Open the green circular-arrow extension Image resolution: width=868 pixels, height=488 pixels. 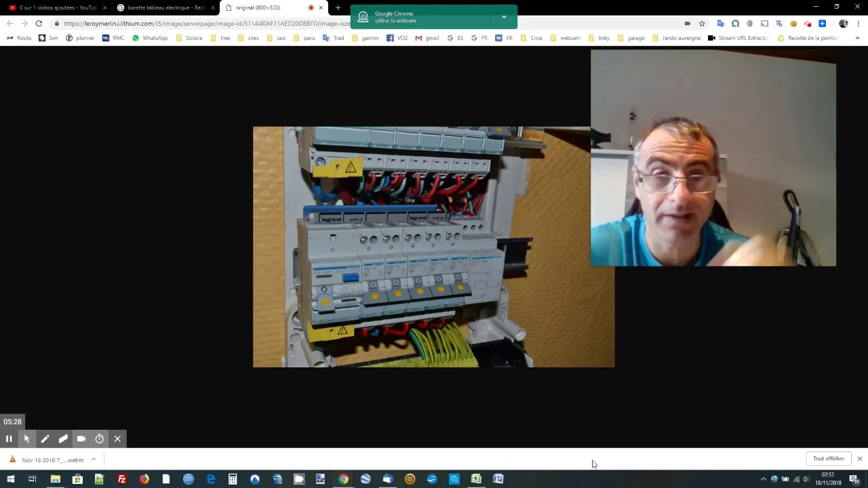(735, 23)
